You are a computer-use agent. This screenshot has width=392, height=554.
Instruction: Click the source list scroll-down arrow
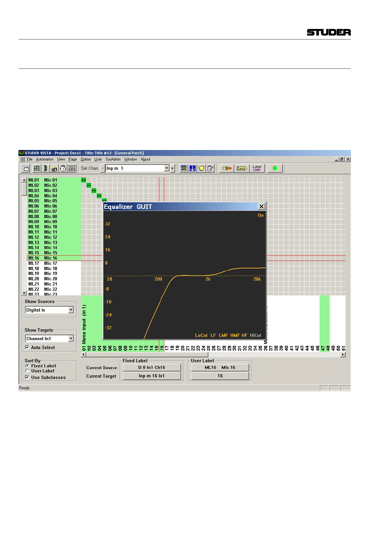(24, 292)
